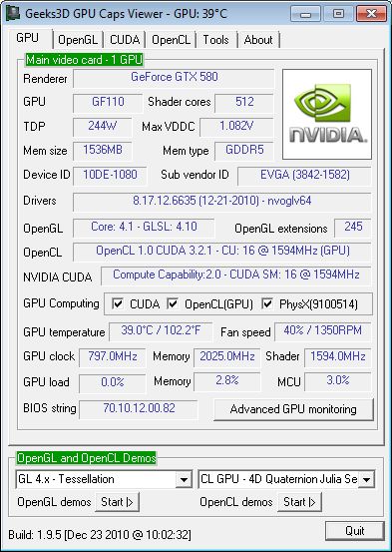
Task: Quit the application
Action: click(x=355, y=531)
